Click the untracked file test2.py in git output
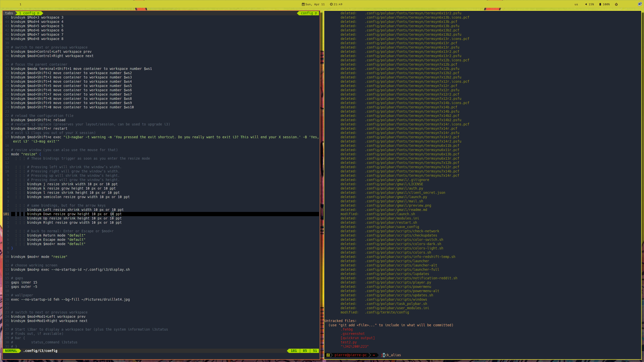The image size is (644, 362). pos(348,342)
